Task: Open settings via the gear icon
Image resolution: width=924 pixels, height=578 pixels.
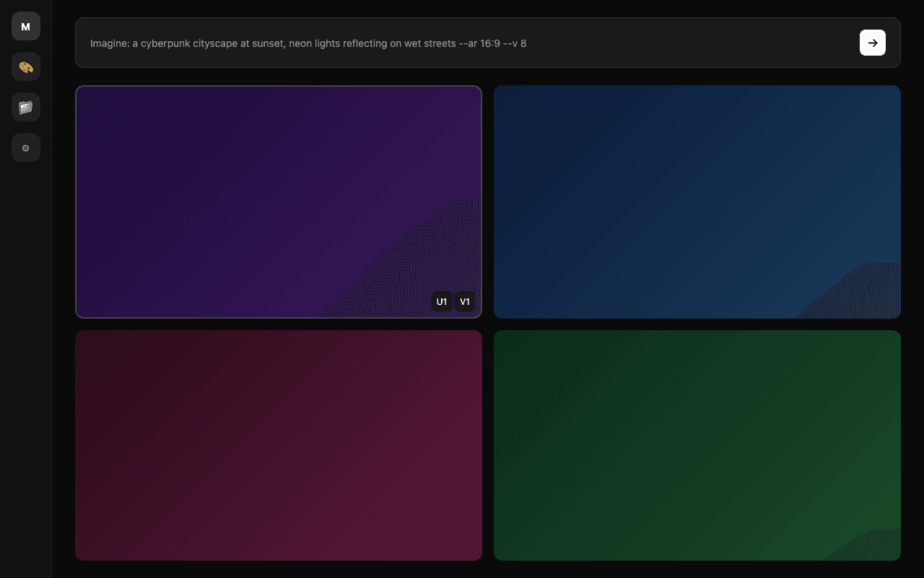Action: point(26,147)
